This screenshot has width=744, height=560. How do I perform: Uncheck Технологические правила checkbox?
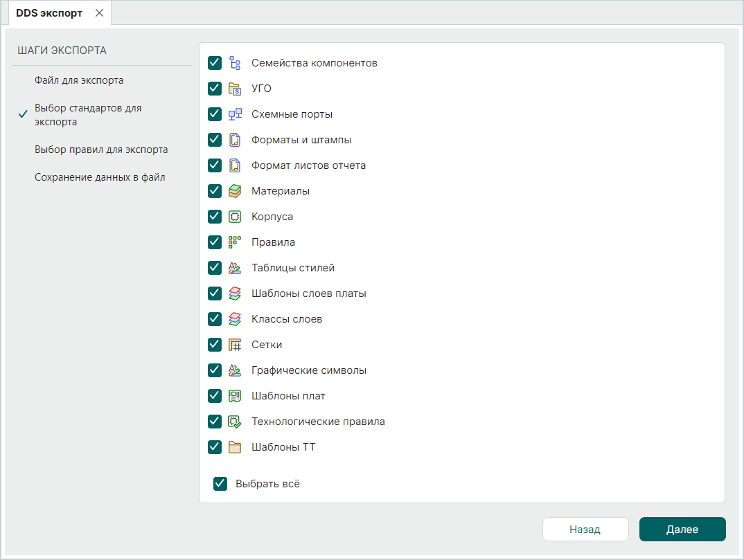coord(215,422)
